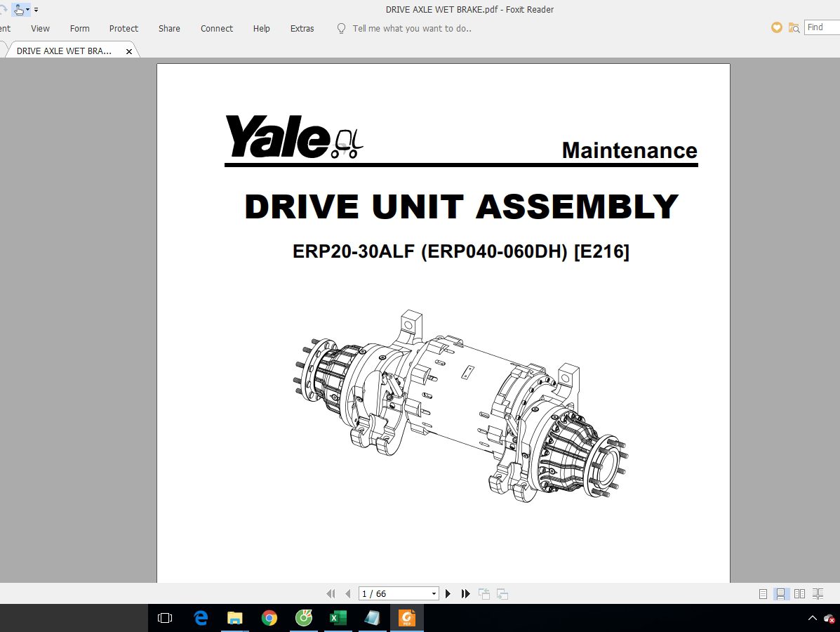Click the orange heart favorites icon

(x=776, y=27)
